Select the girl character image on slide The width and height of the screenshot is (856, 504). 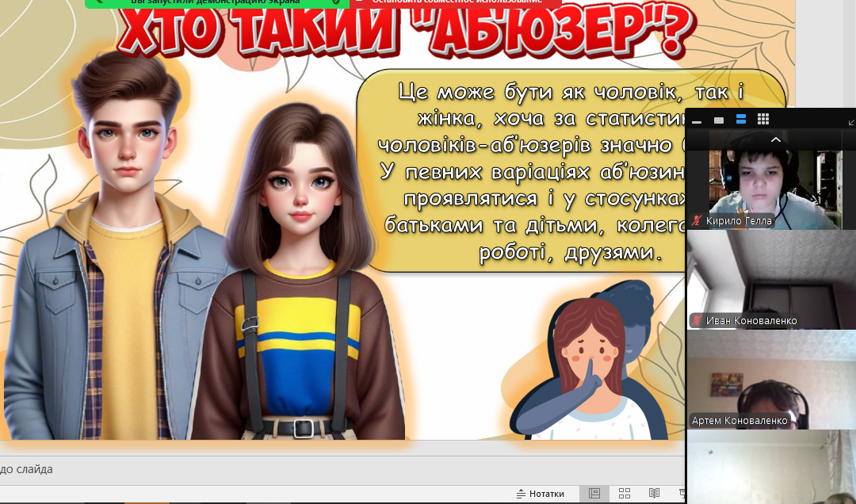297,270
